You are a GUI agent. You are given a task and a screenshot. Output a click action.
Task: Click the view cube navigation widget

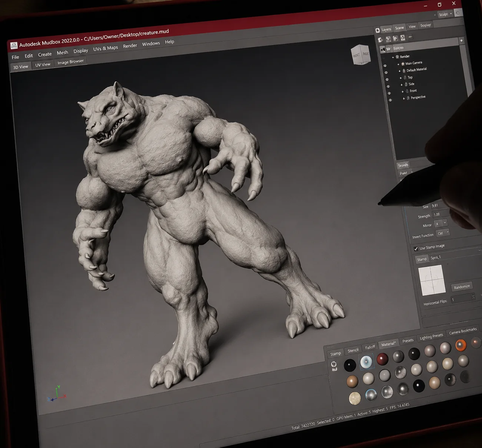(x=360, y=54)
